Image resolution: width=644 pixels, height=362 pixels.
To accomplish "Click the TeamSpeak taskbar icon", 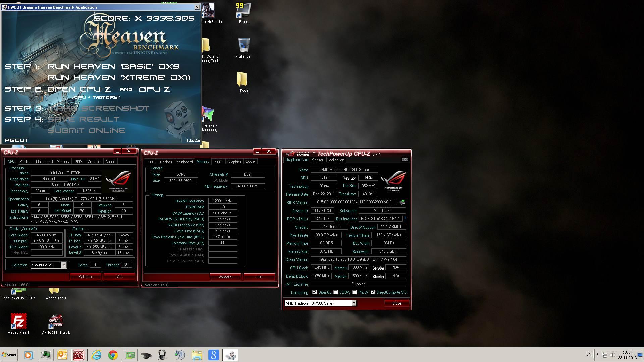I will 180,355.
